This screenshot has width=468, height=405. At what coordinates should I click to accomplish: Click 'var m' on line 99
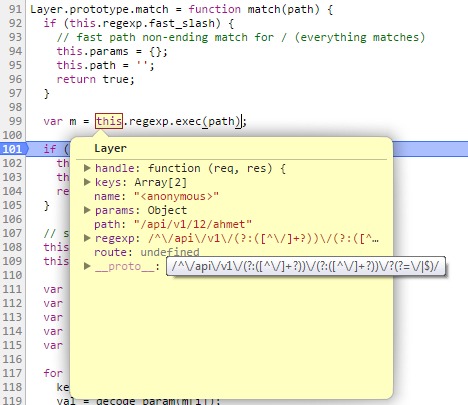click(x=60, y=121)
